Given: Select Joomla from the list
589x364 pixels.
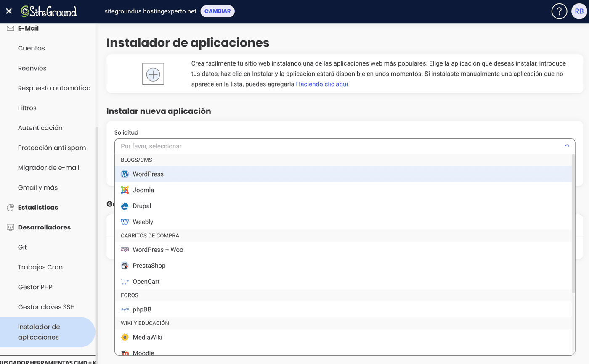Looking at the screenshot, I should coord(343,190).
